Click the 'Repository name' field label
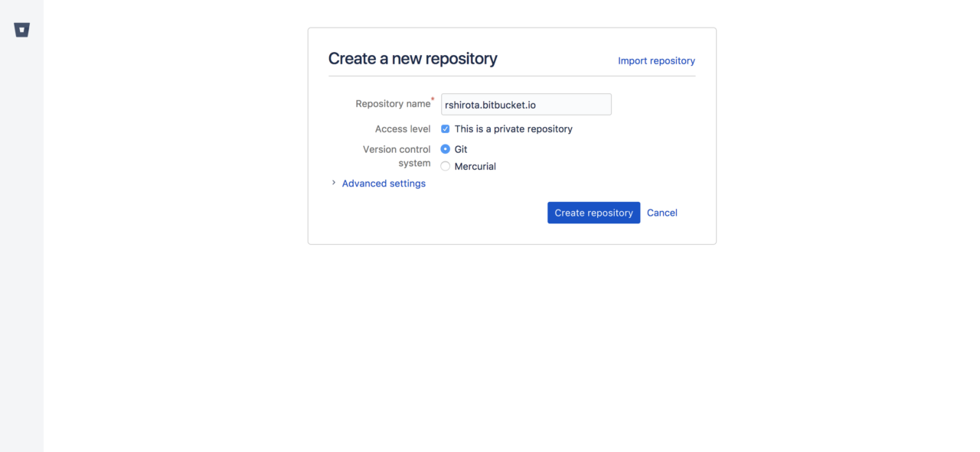This screenshot has width=980, height=452. (393, 104)
